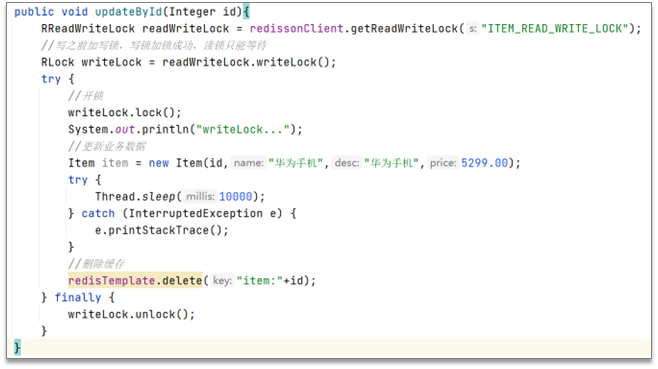Image resolution: width=658 pixels, height=369 pixels.
Task: Click the RReadWriteLock type declaration
Action: [88, 29]
